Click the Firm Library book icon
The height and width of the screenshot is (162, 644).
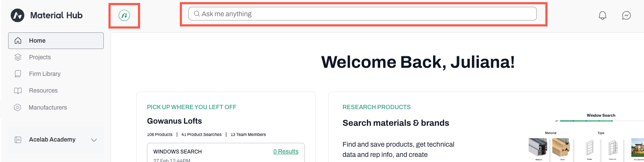18,74
